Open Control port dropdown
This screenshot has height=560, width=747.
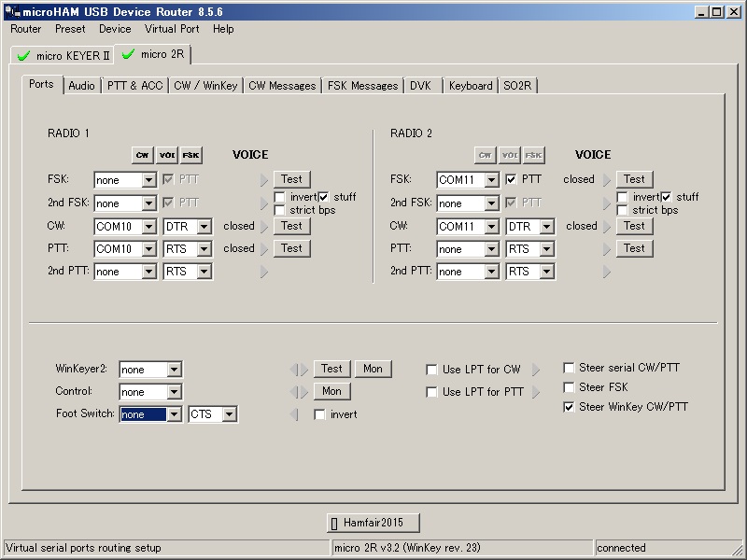pyautogui.click(x=174, y=392)
